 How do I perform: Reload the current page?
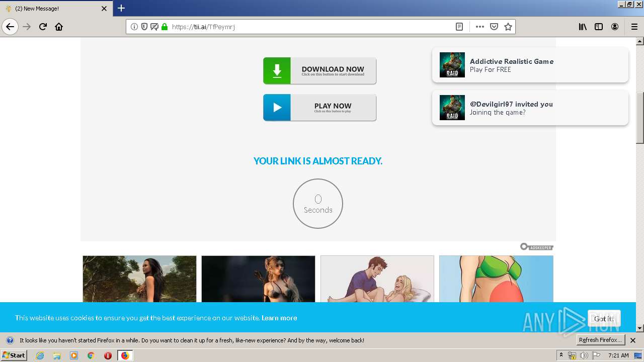click(x=43, y=27)
